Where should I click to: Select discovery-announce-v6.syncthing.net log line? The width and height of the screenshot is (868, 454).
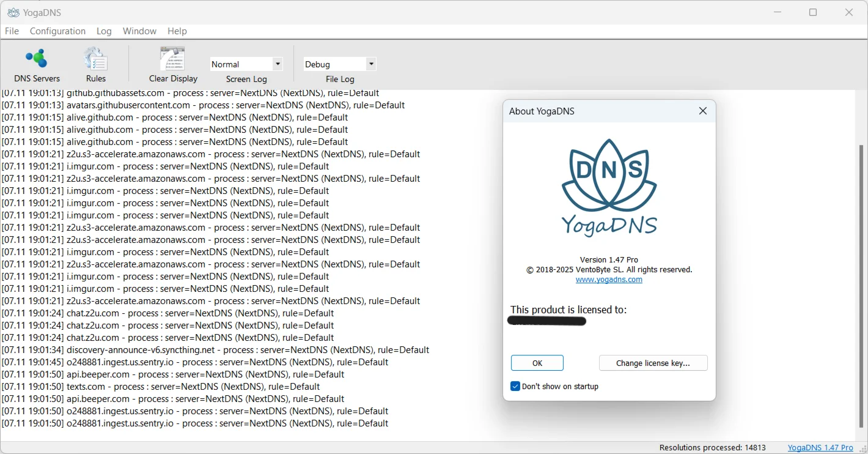pos(215,350)
